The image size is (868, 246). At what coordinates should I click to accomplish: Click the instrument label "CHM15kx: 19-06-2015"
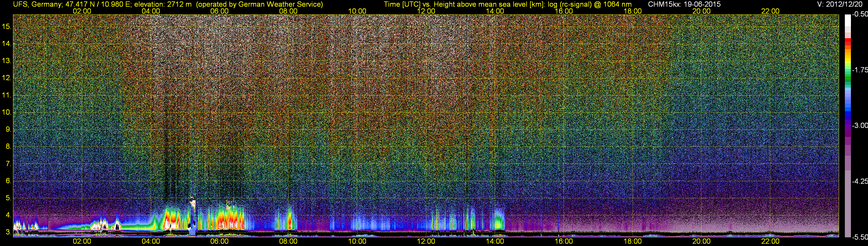[684, 4]
